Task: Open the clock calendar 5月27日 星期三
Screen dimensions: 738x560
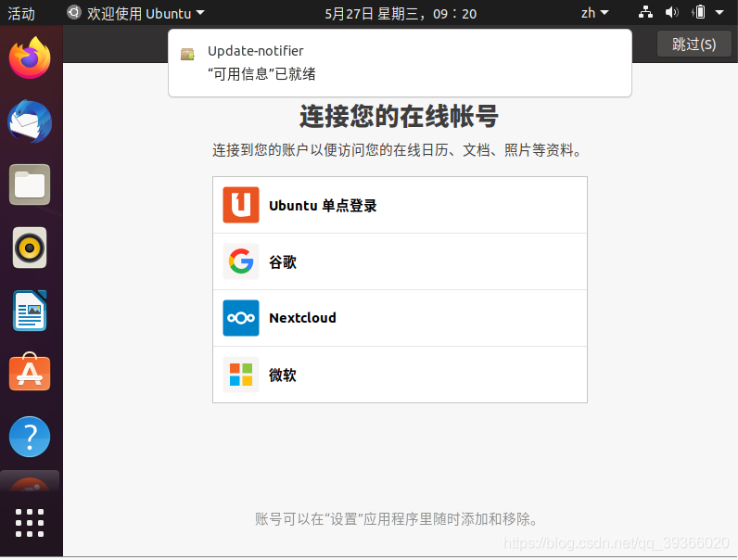Action: (401, 14)
